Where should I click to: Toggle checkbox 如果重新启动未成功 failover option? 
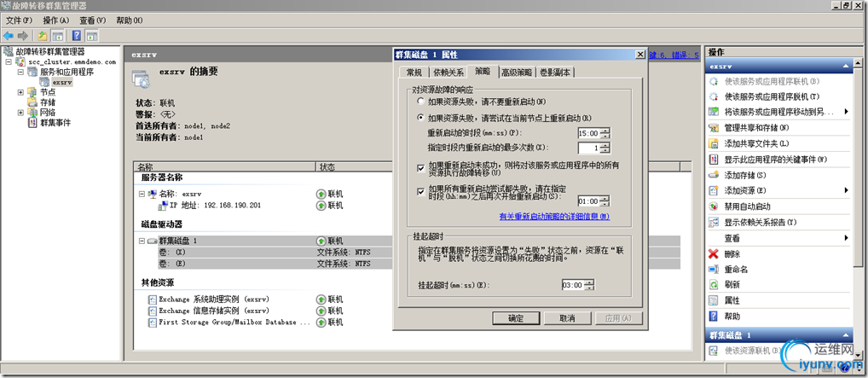click(x=421, y=167)
